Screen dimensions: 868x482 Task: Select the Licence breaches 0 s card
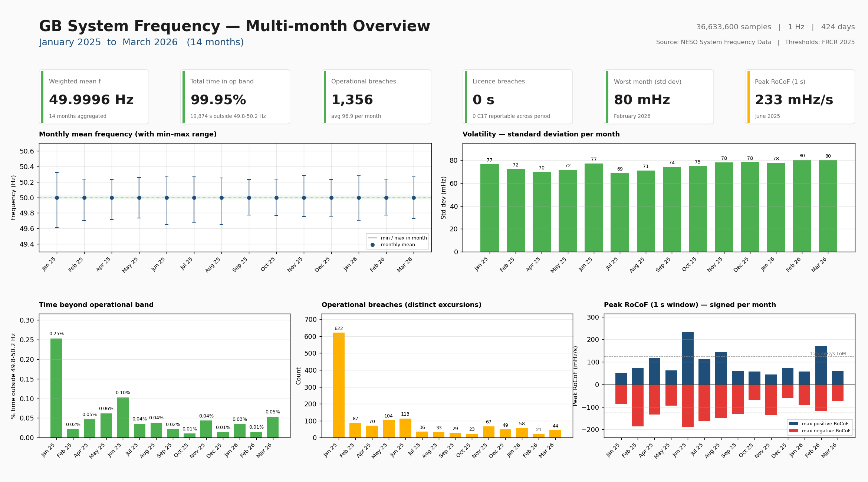coord(517,96)
